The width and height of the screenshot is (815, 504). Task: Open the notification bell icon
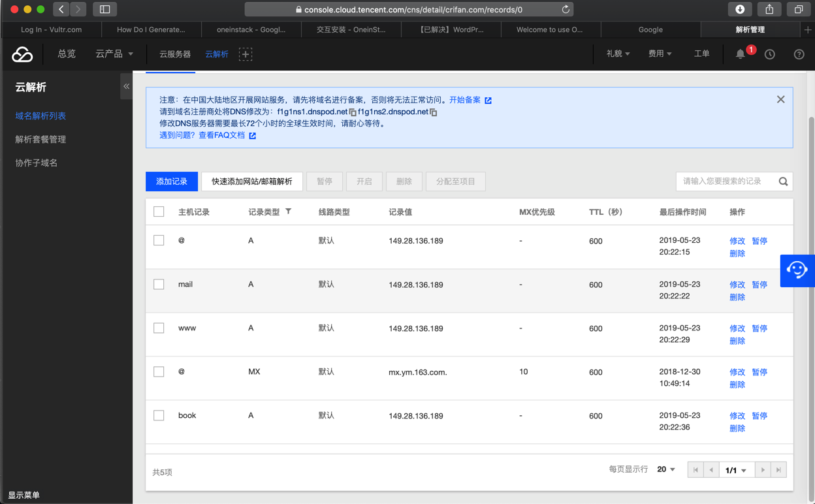[740, 54]
